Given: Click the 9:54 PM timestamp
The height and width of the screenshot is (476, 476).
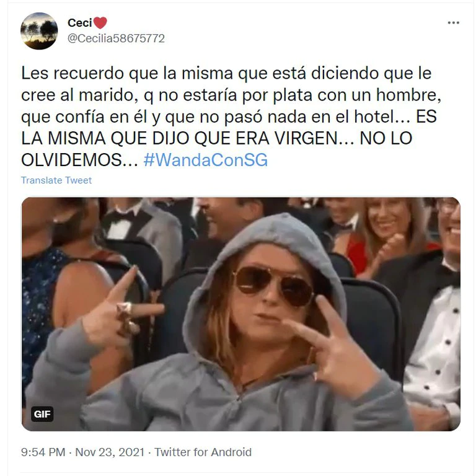Looking at the screenshot, I should pos(43,452).
